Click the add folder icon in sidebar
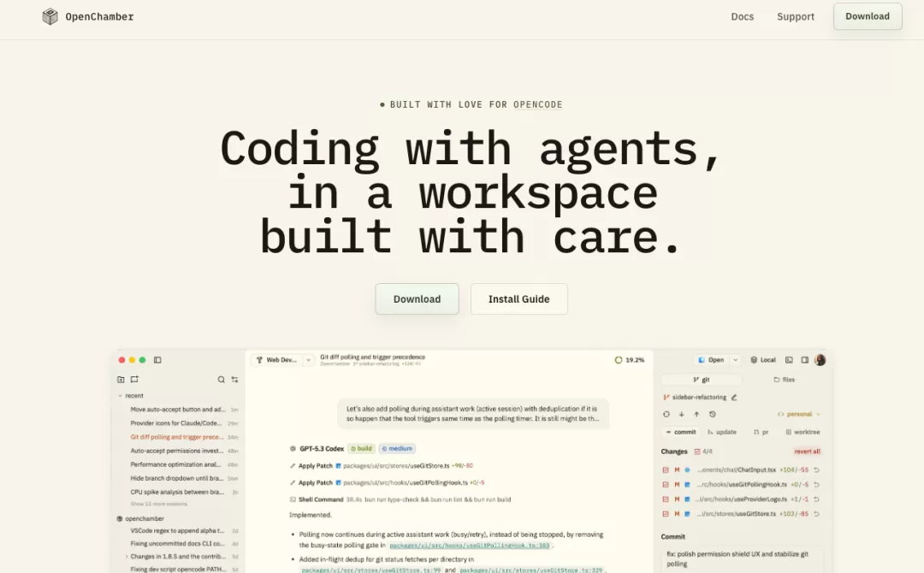924x573 pixels. point(121,380)
